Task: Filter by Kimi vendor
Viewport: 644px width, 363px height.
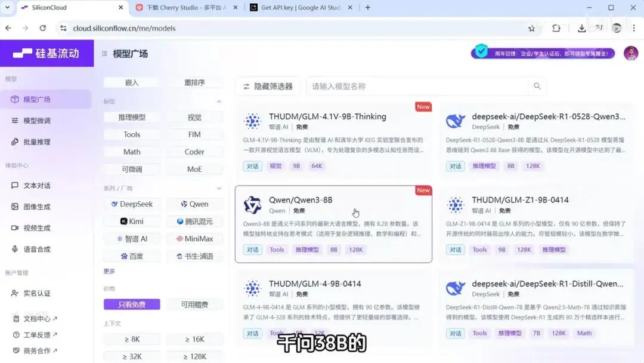Action: point(132,221)
